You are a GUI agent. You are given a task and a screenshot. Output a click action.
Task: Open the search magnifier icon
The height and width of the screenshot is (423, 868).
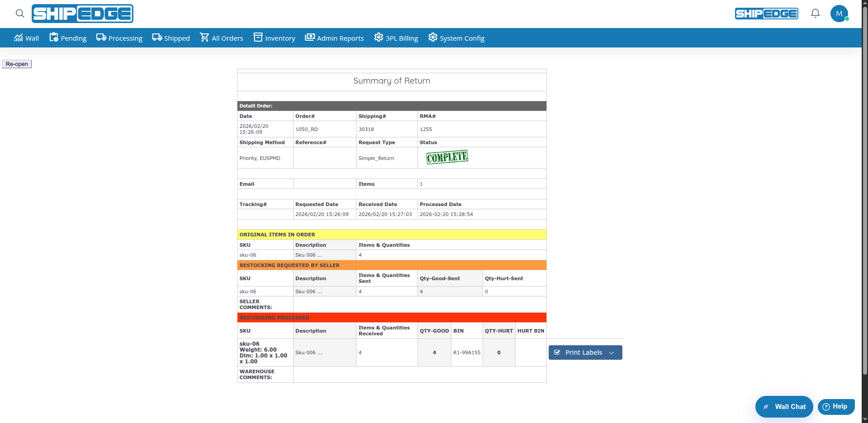pyautogui.click(x=20, y=14)
